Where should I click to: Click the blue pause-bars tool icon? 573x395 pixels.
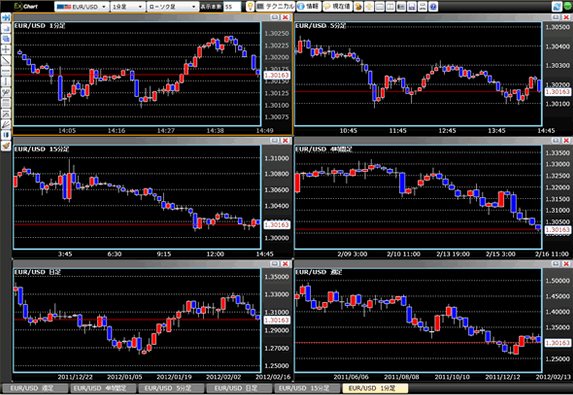[x=6, y=135]
